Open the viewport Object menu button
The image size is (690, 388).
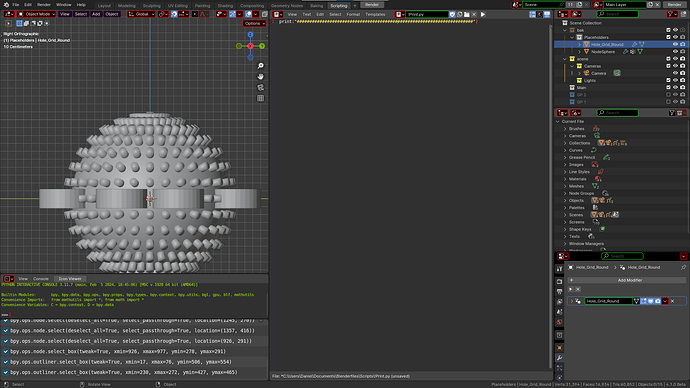pyautogui.click(x=111, y=14)
